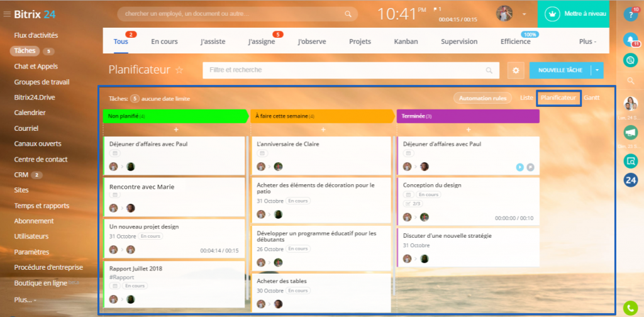The image size is (644, 317).
Task: Click the time tracker 00:04:15 / 00:15
Action: click(x=458, y=19)
